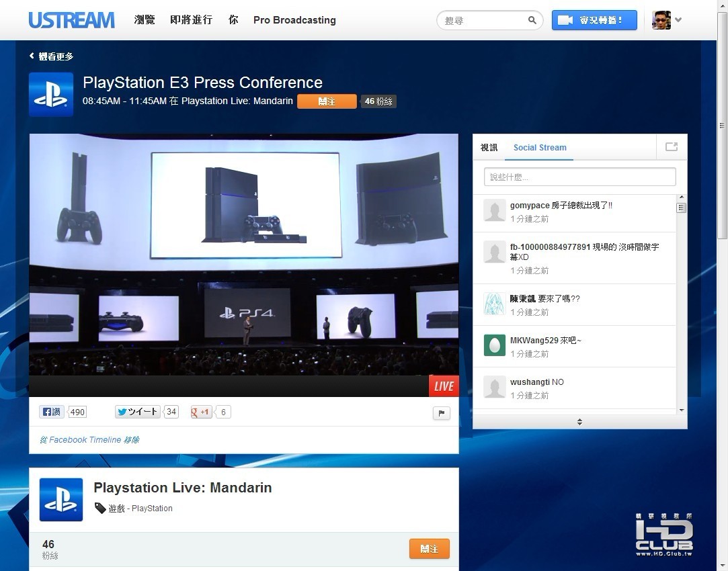Viewport: 728px width, 571px height.
Task: Click channel PlayStation logo in lower card
Action: click(61, 500)
